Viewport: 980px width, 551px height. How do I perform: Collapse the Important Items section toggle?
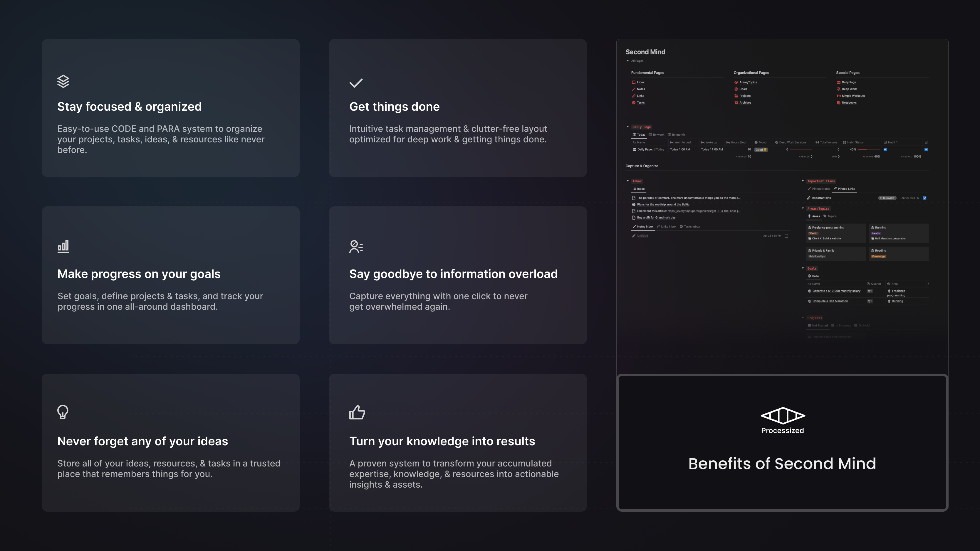[x=803, y=181]
